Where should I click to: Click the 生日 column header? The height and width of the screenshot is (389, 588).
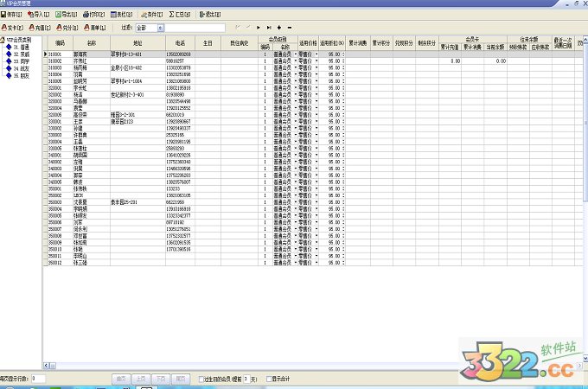coord(208,43)
